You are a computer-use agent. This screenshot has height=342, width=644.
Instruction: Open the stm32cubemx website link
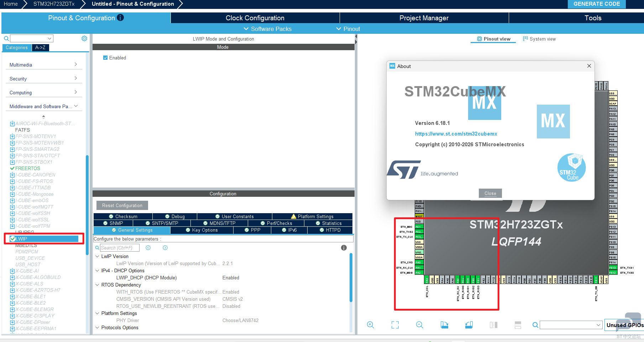pyautogui.click(x=456, y=134)
